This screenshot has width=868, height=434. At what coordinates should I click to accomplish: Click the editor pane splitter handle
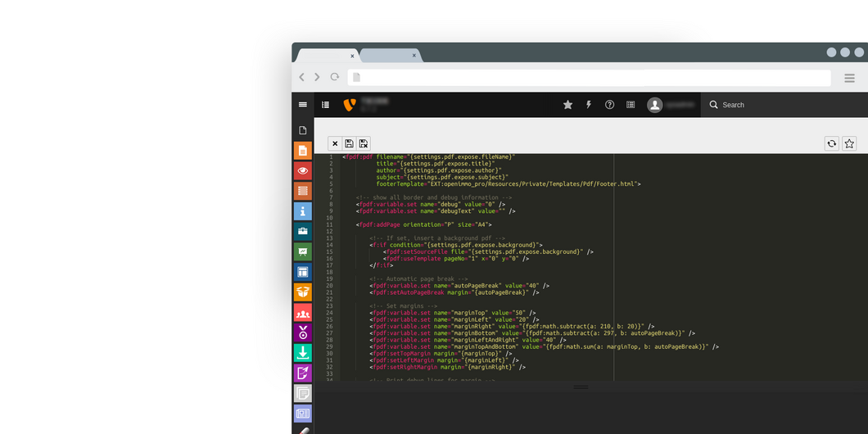(x=581, y=387)
